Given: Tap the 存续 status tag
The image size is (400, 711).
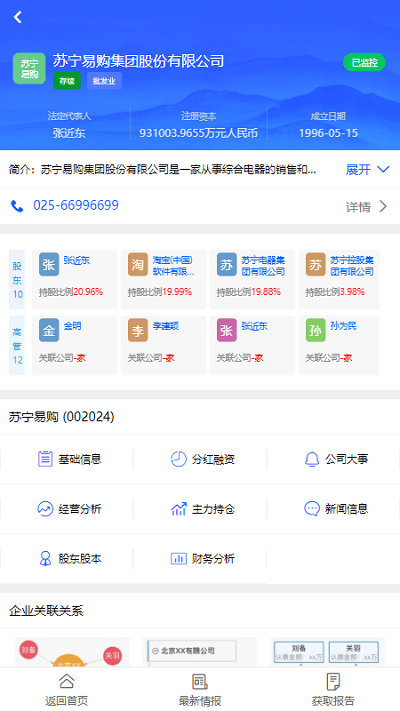Looking at the screenshot, I should (67, 81).
